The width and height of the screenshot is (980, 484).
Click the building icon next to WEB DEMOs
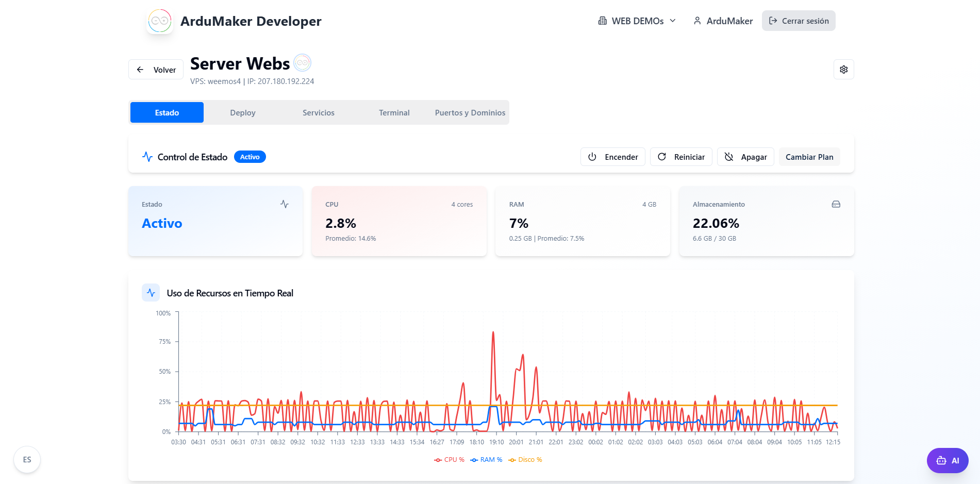coord(602,21)
